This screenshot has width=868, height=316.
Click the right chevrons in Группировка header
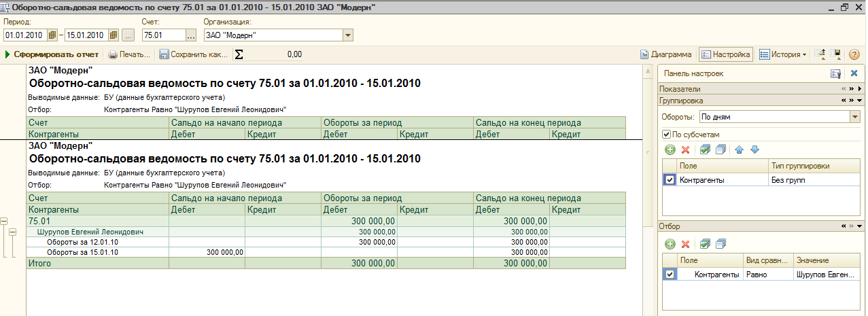point(852,101)
